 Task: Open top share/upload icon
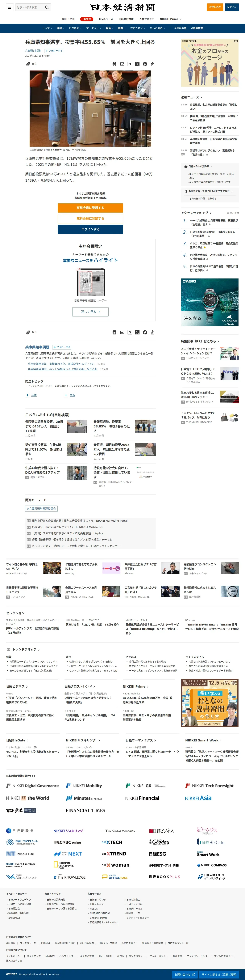click(x=152, y=64)
